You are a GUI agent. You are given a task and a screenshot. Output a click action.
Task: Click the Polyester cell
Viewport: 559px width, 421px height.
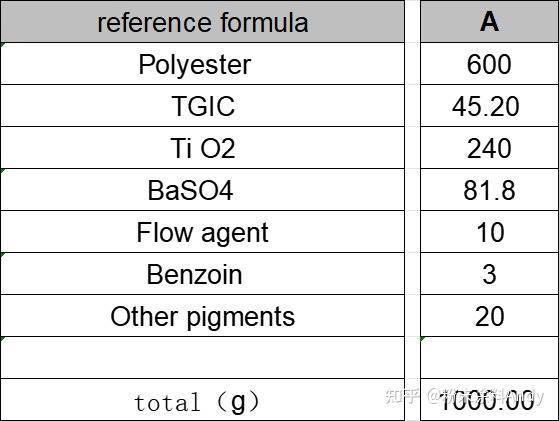[202, 64]
